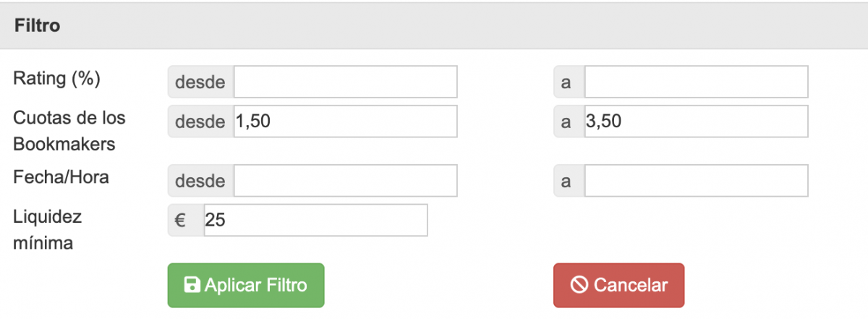Image resolution: width=868 pixels, height=319 pixels.
Task: Click the 'a' addon in the Fecha/Hora row
Action: click(x=566, y=181)
